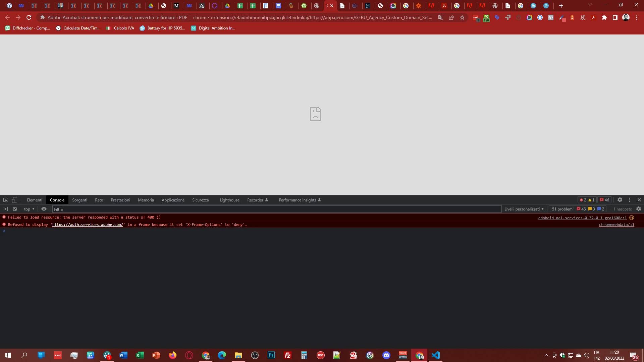Open the browser tab search chevron
Screen dimensions: 644x362
[590, 5]
